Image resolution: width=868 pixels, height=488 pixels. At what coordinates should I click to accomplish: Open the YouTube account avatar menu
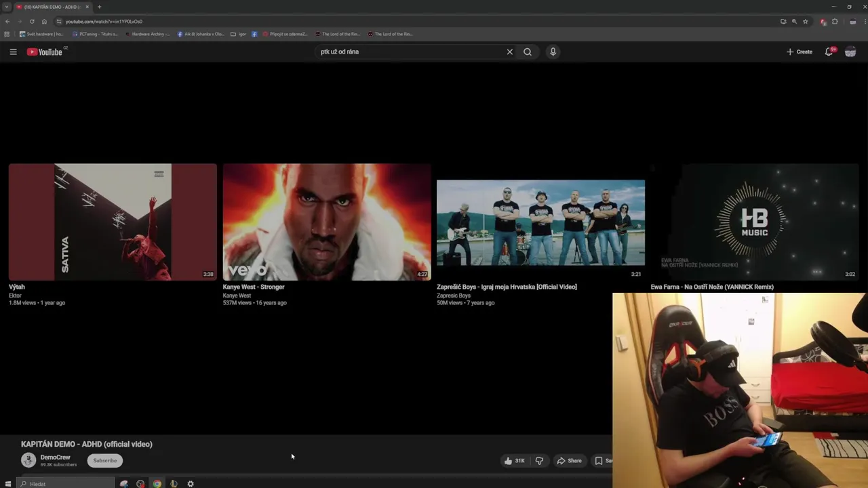click(x=850, y=52)
